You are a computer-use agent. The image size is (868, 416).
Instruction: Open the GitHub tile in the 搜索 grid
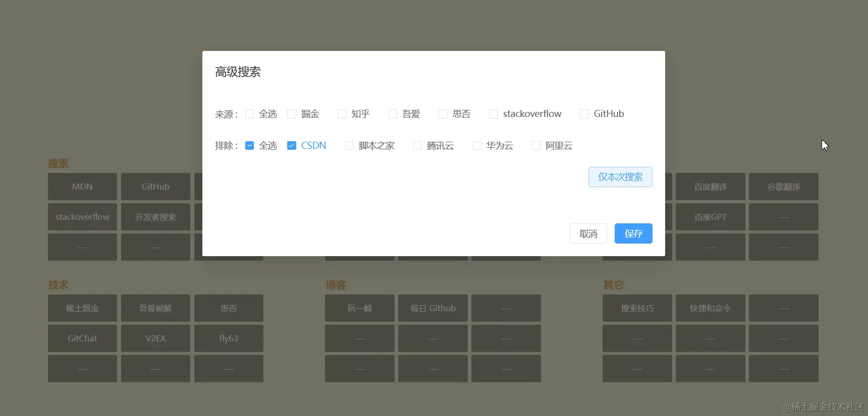point(155,187)
